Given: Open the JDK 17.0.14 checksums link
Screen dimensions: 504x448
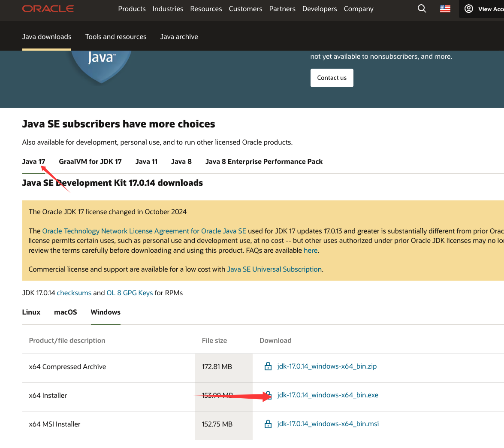Looking at the screenshot, I should [74, 293].
